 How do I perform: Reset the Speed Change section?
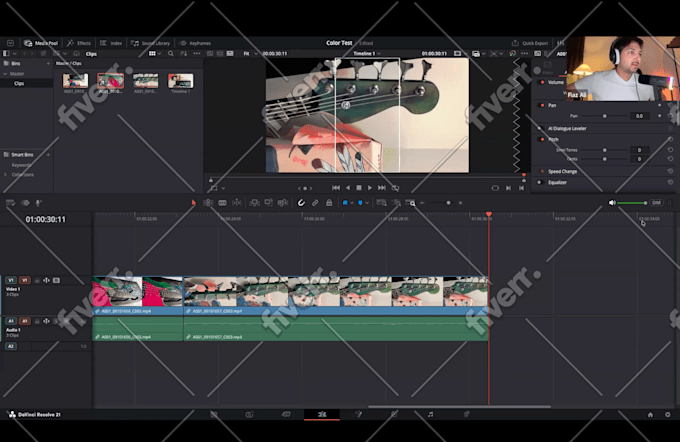tap(670, 171)
